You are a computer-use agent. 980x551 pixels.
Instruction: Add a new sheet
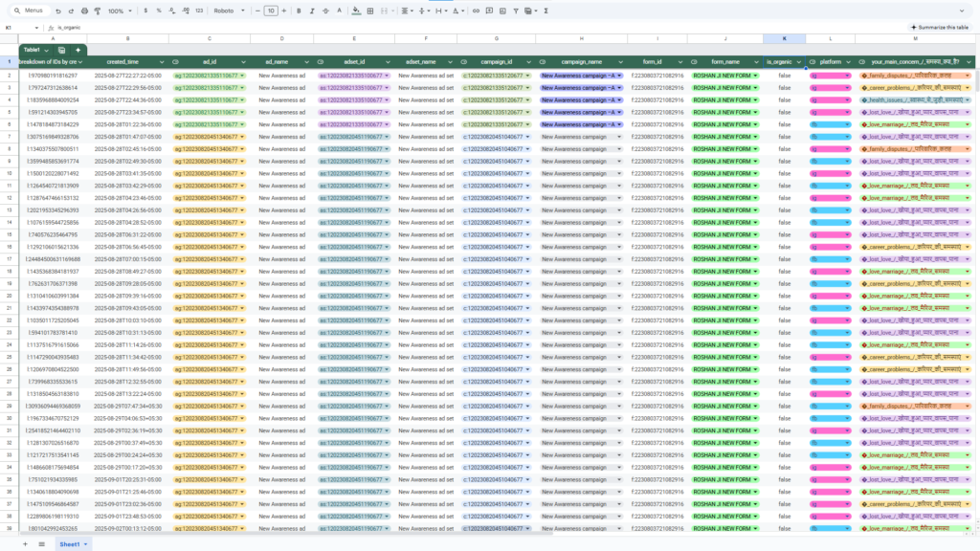point(25,543)
